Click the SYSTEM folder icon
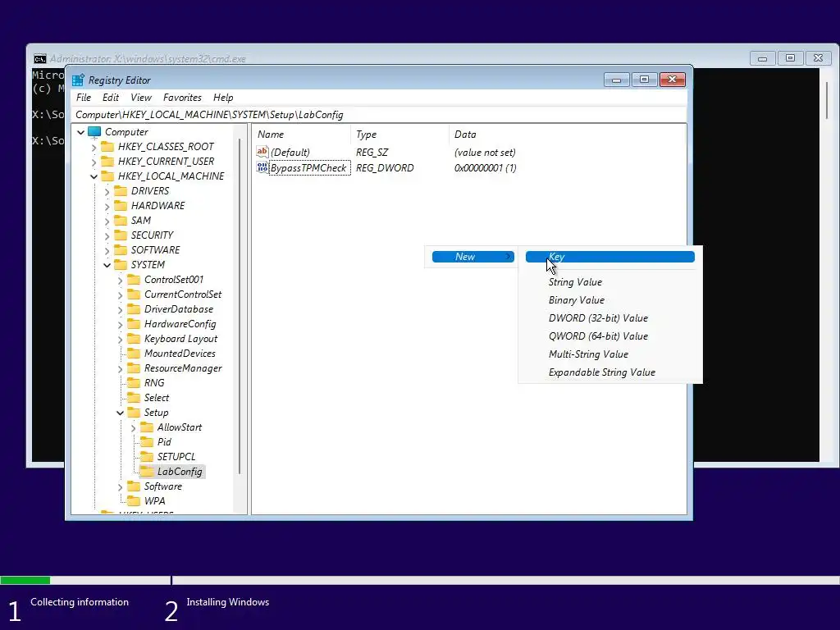Screen dimensions: 840x630 point(121,265)
